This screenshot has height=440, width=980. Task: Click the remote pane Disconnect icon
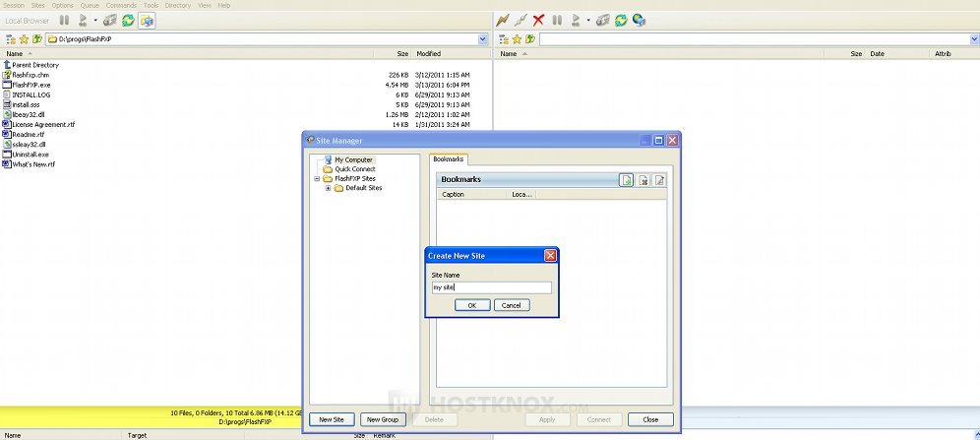[x=521, y=21]
